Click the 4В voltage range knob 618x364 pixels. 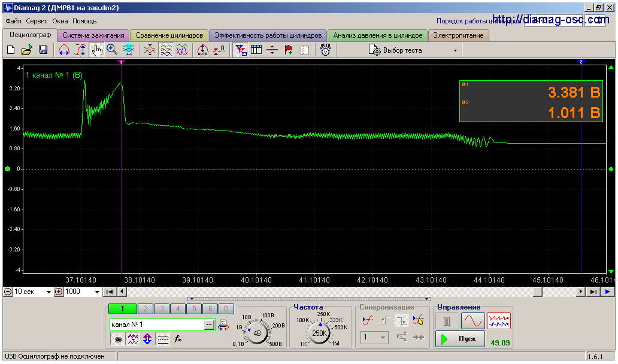point(257,333)
